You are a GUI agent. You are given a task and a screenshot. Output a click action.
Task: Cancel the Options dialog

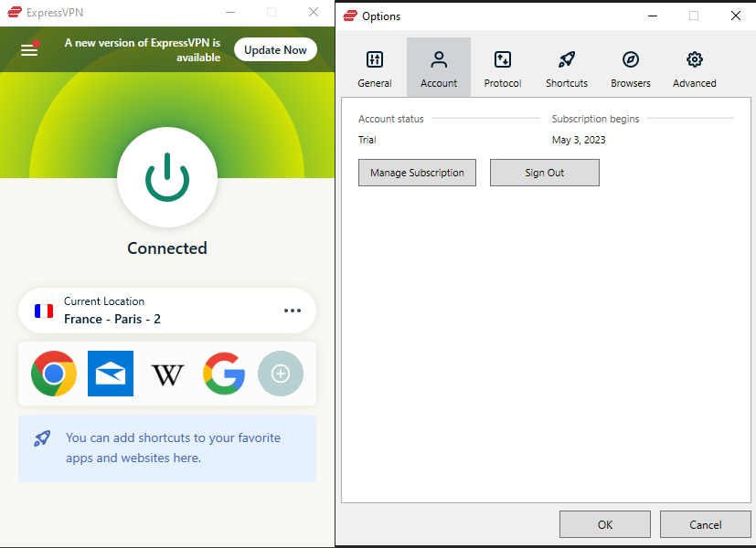[706, 524]
